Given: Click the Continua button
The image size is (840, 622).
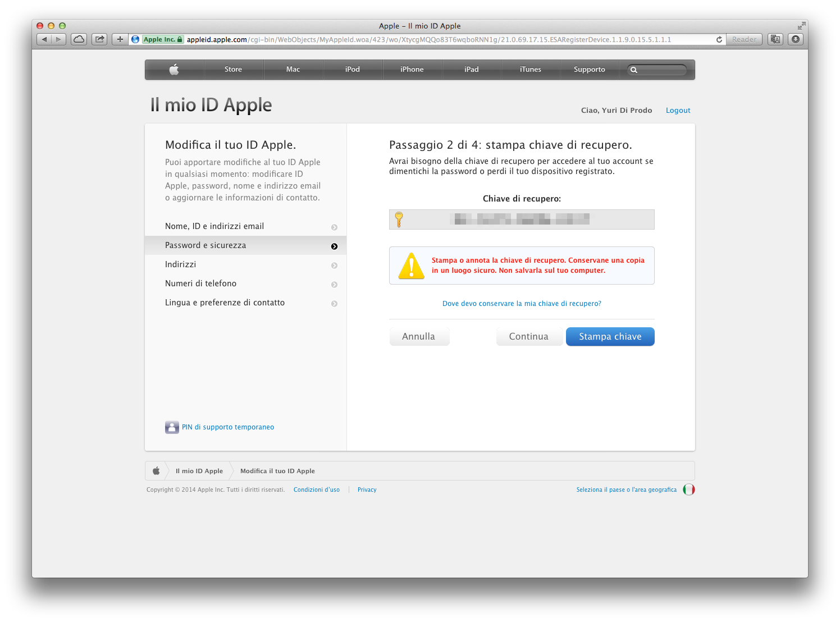Looking at the screenshot, I should pyautogui.click(x=529, y=337).
